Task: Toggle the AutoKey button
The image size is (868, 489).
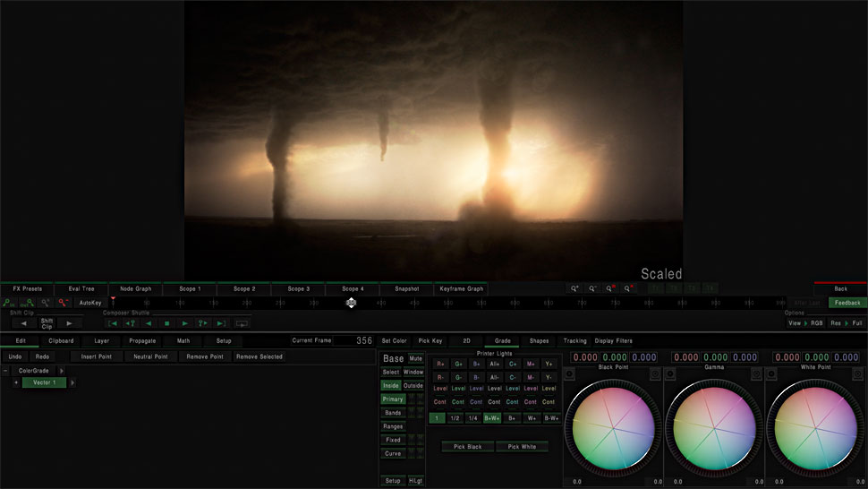Action: pyautogui.click(x=90, y=303)
